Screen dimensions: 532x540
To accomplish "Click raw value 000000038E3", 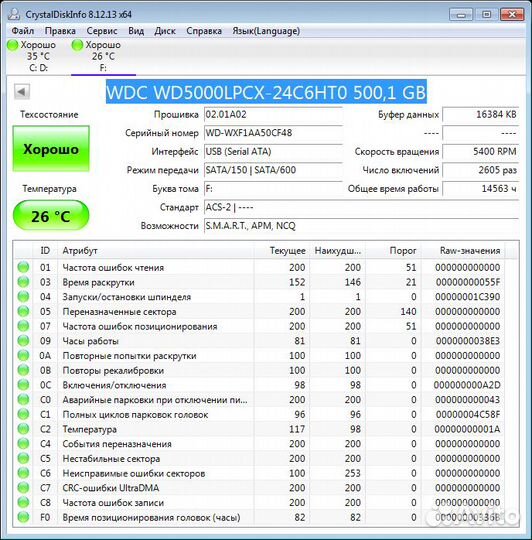I will 468,341.
